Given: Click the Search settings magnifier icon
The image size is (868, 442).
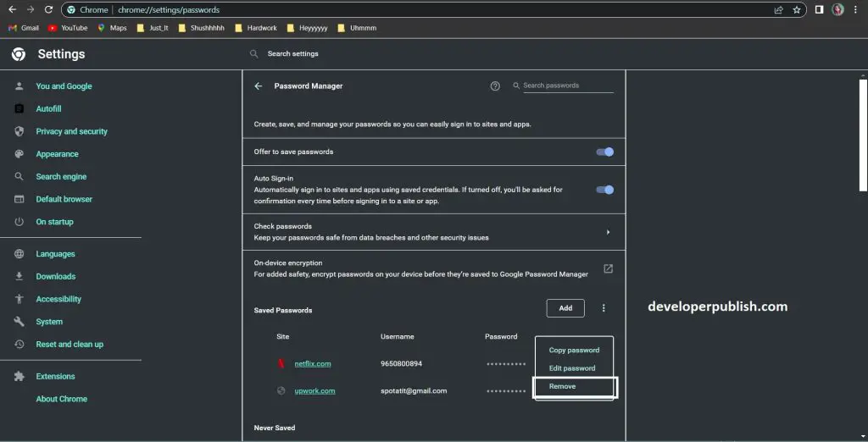Looking at the screenshot, I should click(253, 53).
